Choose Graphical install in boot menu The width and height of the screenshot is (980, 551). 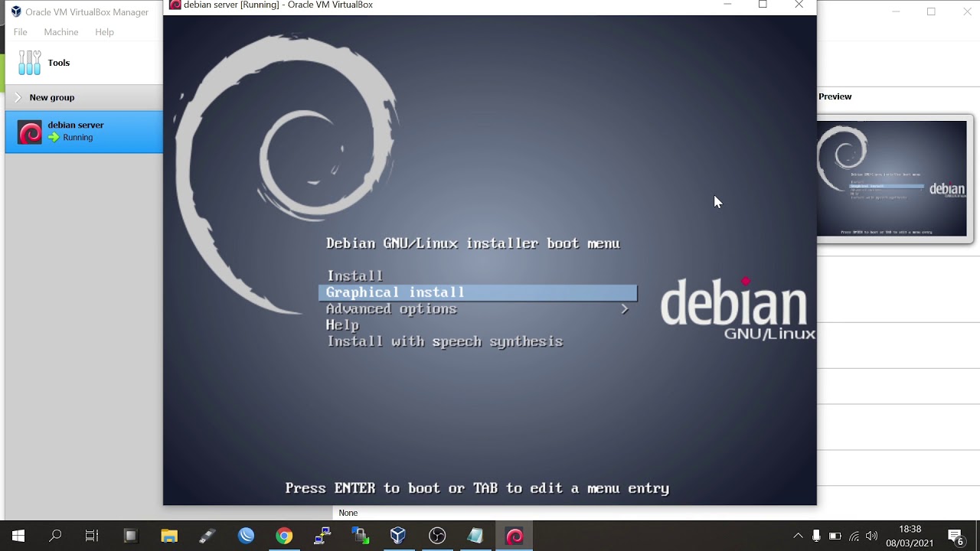(478, 292)
